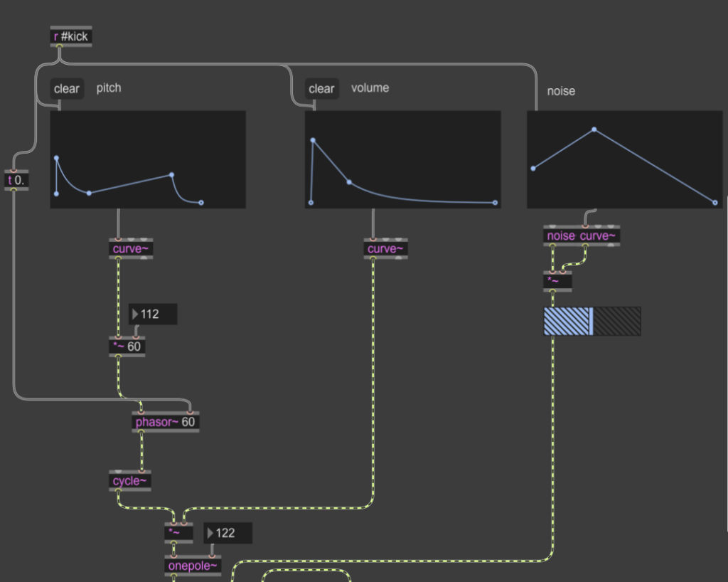
Task: Select the curve~ object below volume envelope
Action: (386, 249)
